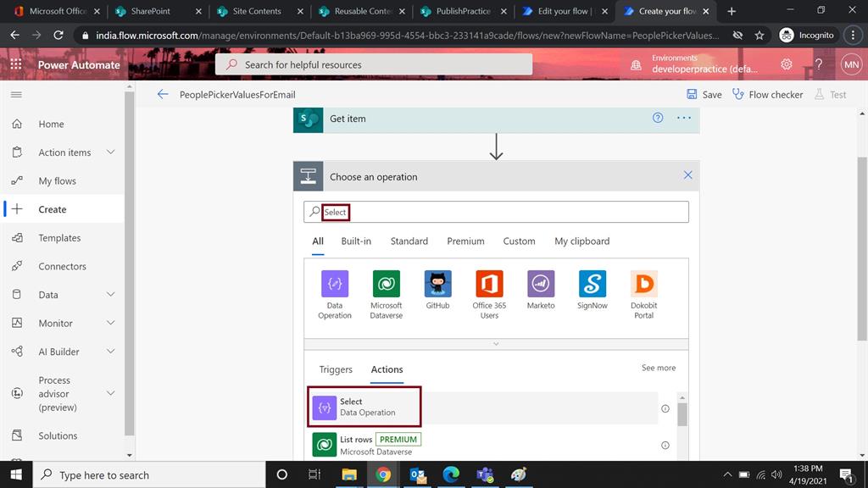Click the actions list scrollbar thumb
Screen dimensions: 868x488
tap(682, 413)
